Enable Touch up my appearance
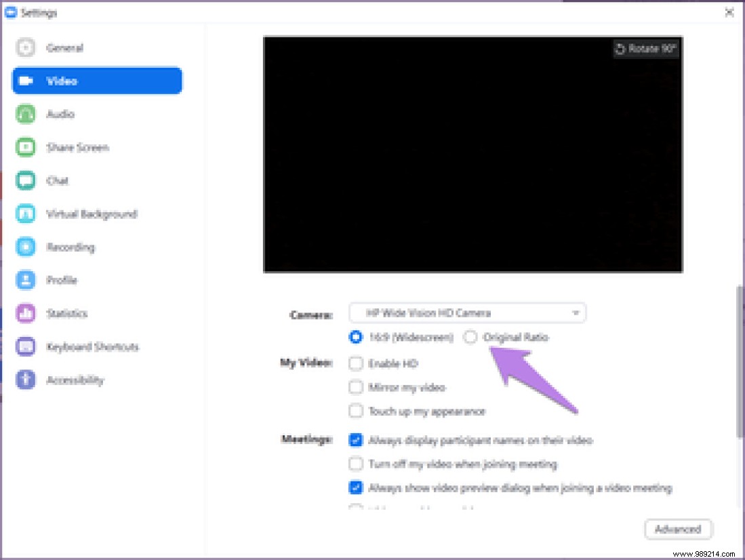745x560 pixels. [x=356, y=411]
